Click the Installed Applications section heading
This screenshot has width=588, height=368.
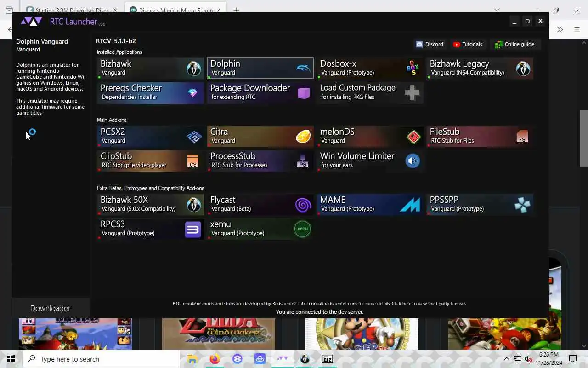(119, 52)
